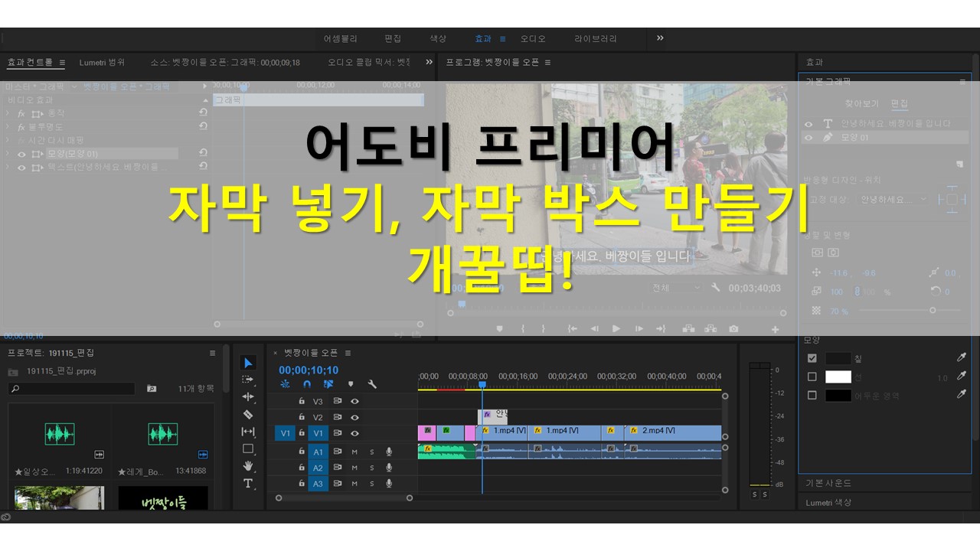Open timeline 벳짱이들 오픈 panel menu
Viewport: 980px width, 551px height.
[347, 353]
